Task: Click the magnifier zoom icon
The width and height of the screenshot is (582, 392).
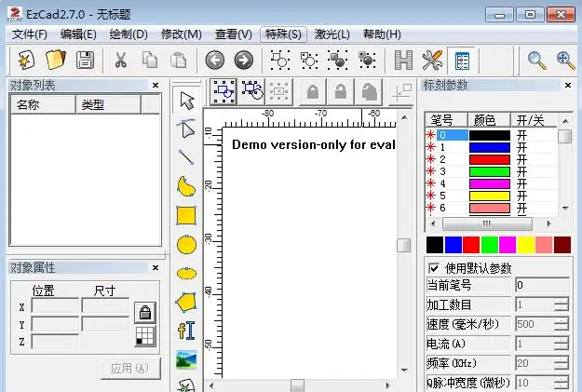Action: tap(536, 61)
